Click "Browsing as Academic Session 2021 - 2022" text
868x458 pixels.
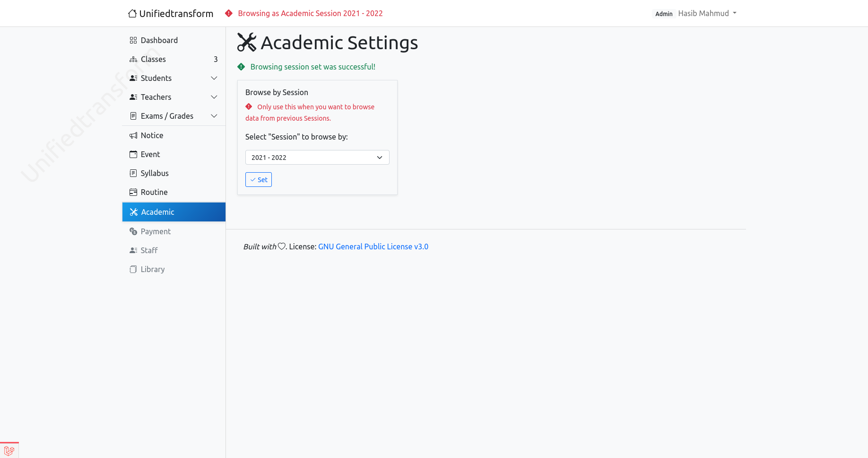pos(310,13)
